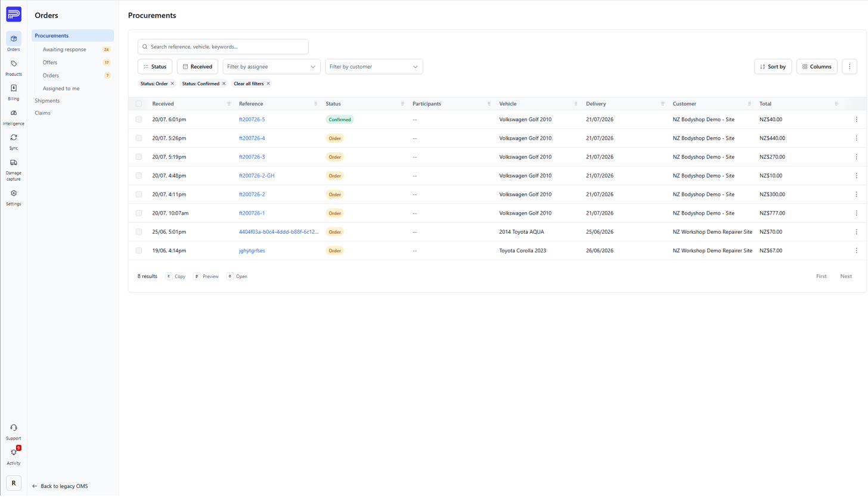Select the ft200726-5 row checkbox

pyautogui.click(x=139, y=119)
